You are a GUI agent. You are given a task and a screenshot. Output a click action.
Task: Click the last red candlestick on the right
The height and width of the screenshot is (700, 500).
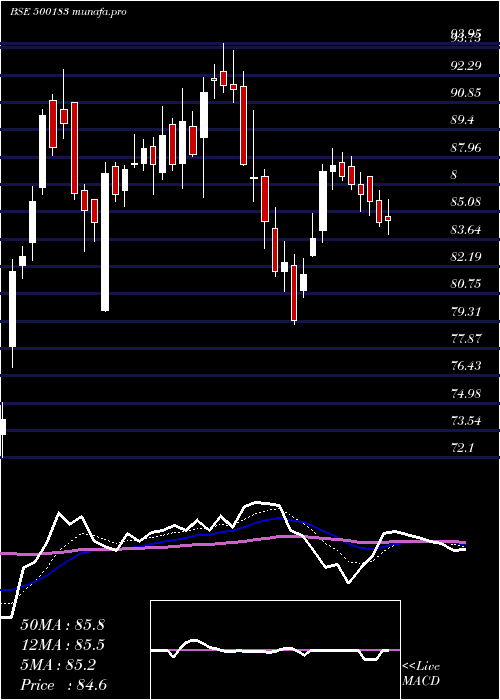pyautogui.click(x=388, y=218)
